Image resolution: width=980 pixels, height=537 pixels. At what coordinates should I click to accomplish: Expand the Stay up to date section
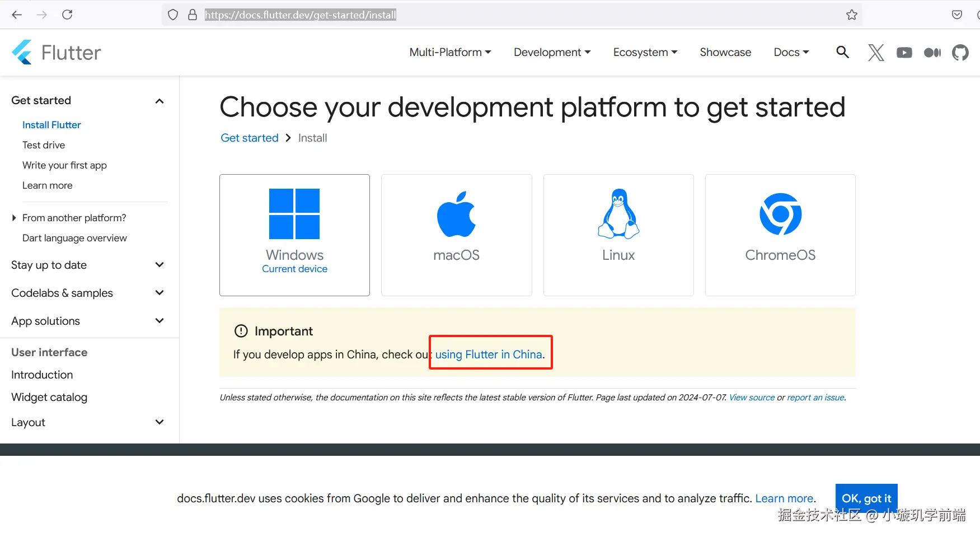click(x=160, y=265)
